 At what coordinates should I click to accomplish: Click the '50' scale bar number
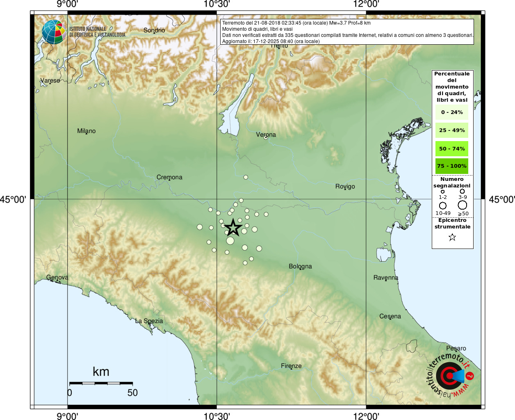[x=132, y=393]
